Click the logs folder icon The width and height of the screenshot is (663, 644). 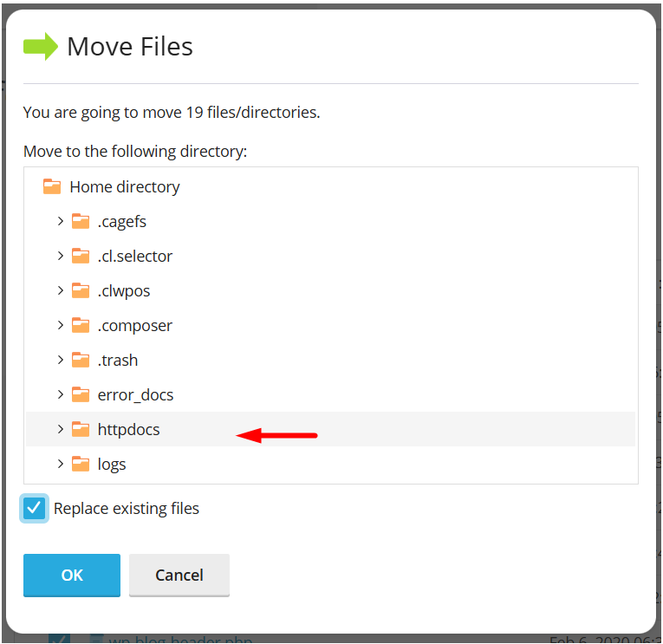point(81,464)
